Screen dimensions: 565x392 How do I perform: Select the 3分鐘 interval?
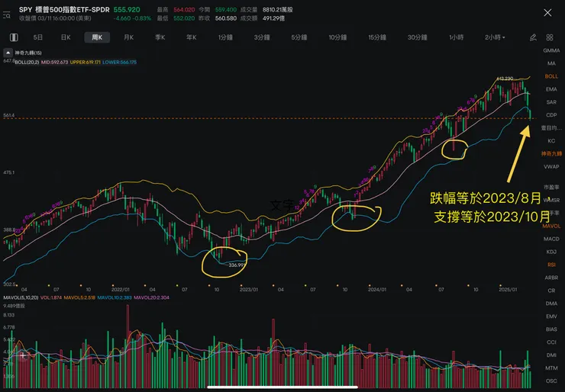tap(262, 37)
